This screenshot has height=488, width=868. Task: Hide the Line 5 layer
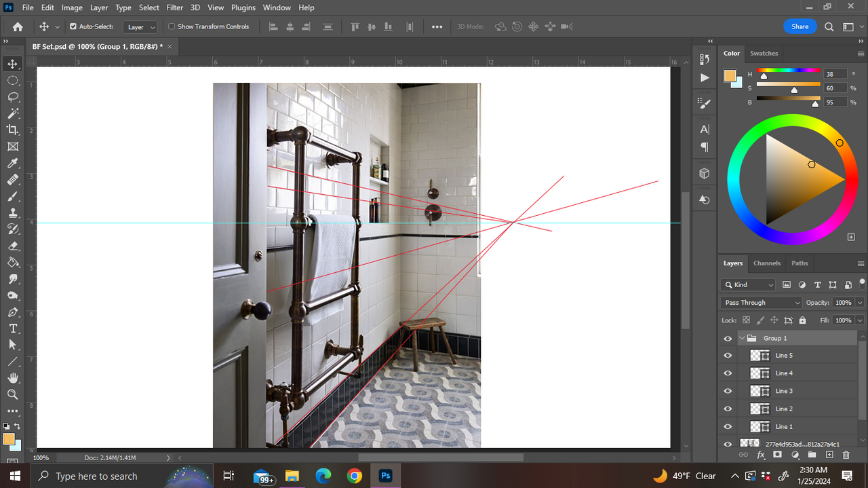click(x=728, y=356)
